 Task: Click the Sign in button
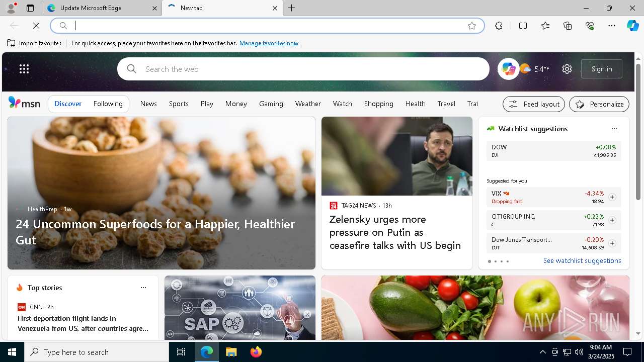coord(602,69)
